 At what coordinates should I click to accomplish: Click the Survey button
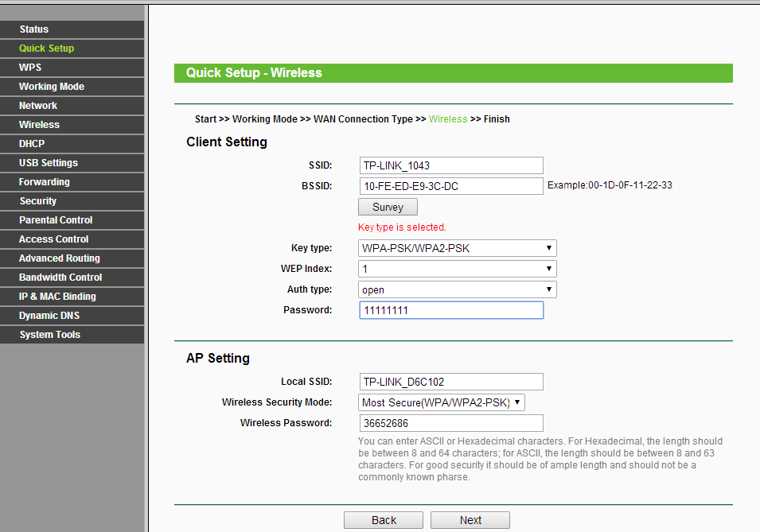tap(388, 207)
